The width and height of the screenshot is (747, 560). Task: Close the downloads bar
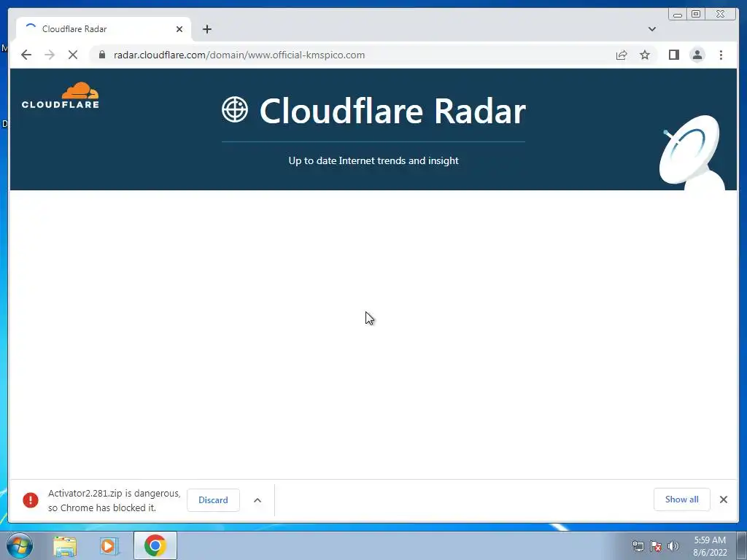(x=723, y=499)
